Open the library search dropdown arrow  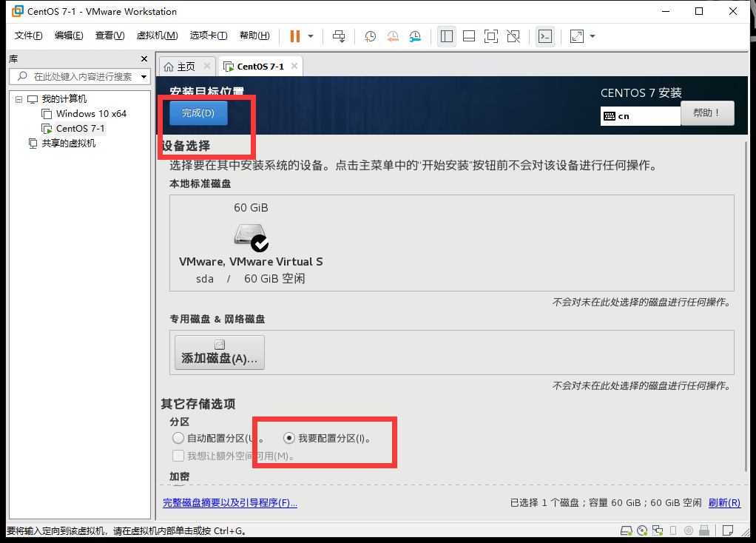coord(144,77)
